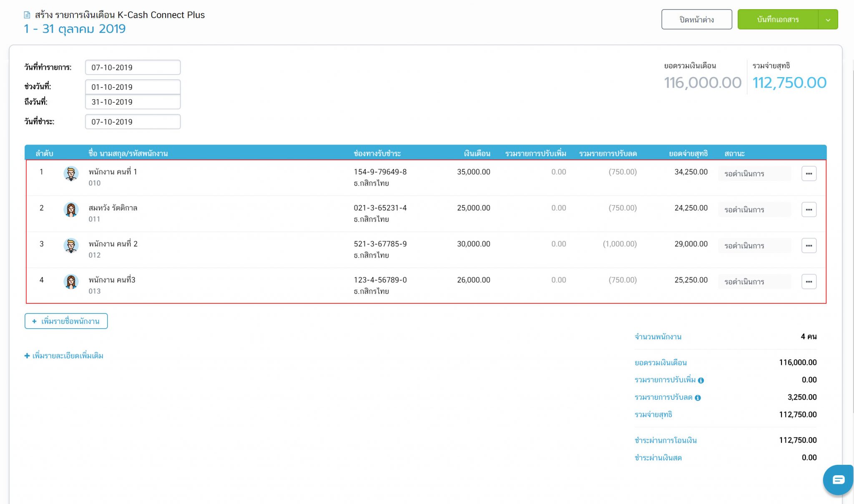854x504 pixels.
Task: Open row actions menu for พนักงาน คนที่ 2
Action: [809, 246]
